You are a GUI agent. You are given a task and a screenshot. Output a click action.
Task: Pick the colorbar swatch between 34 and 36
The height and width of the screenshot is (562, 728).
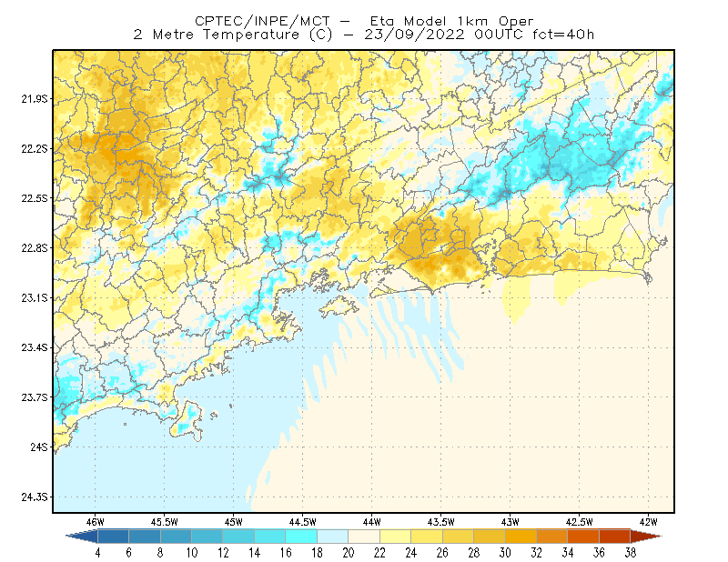tap(583, 537)
